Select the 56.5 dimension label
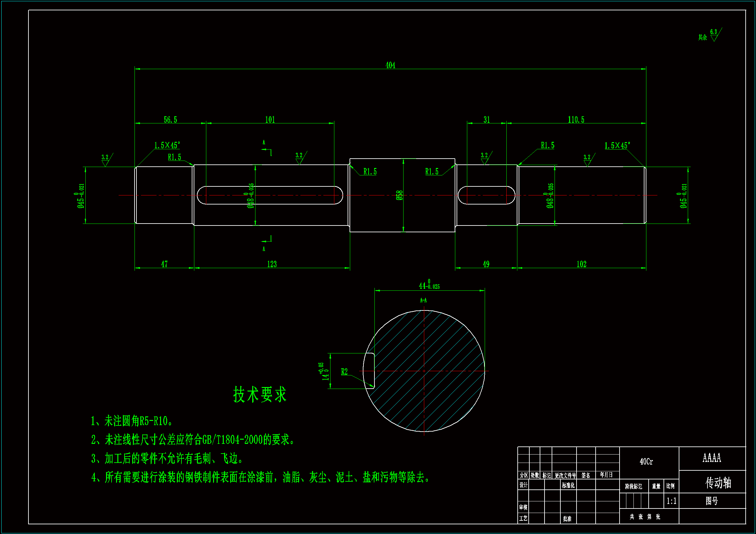756x534 pixels. tap(170, 120)
